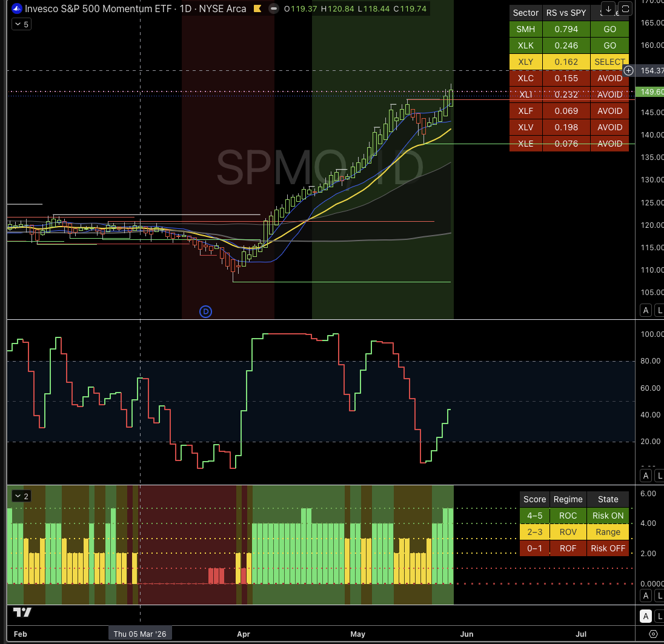Click the 0–1 score cell
Screen dimensions: 664x644
[534, 548]
